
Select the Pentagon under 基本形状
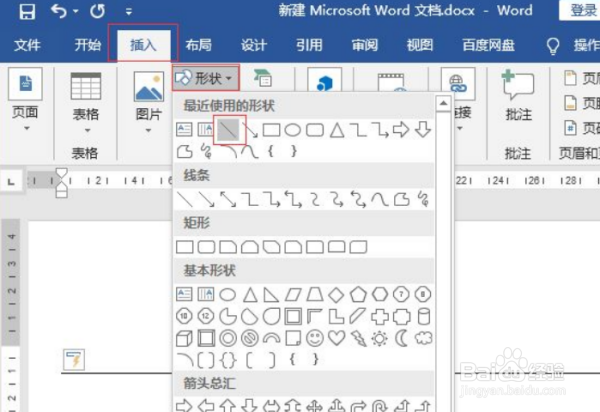pos(358,295)
